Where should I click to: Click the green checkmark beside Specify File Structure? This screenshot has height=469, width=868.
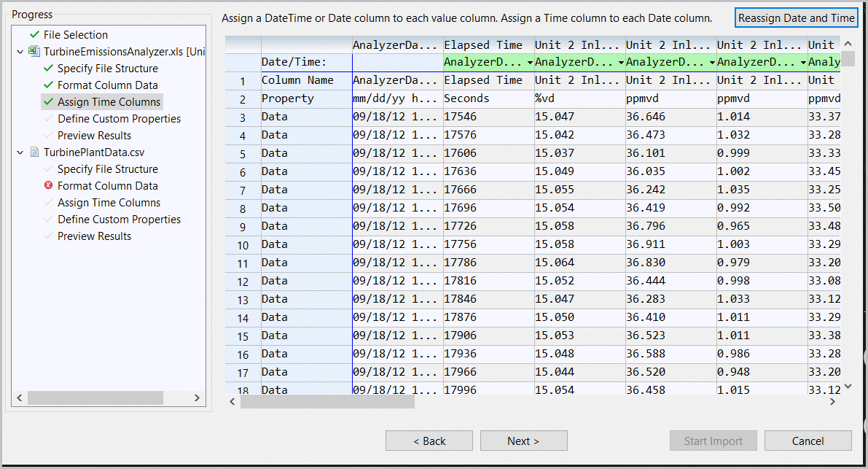coord(49,69)
